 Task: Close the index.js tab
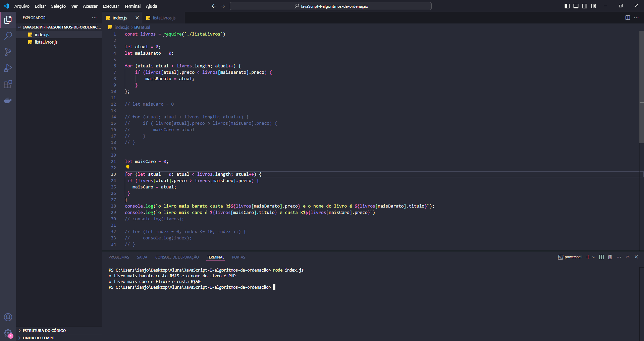tap(137, 18)
